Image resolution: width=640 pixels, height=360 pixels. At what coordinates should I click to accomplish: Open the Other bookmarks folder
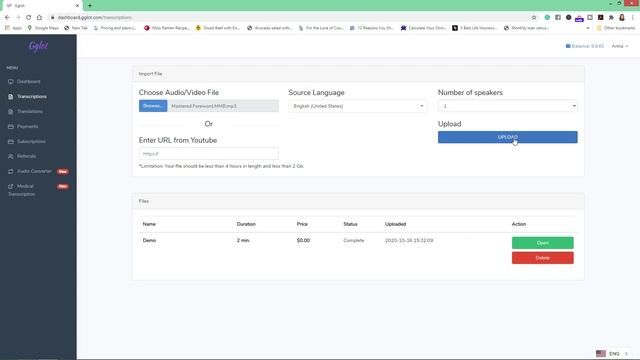616,28
